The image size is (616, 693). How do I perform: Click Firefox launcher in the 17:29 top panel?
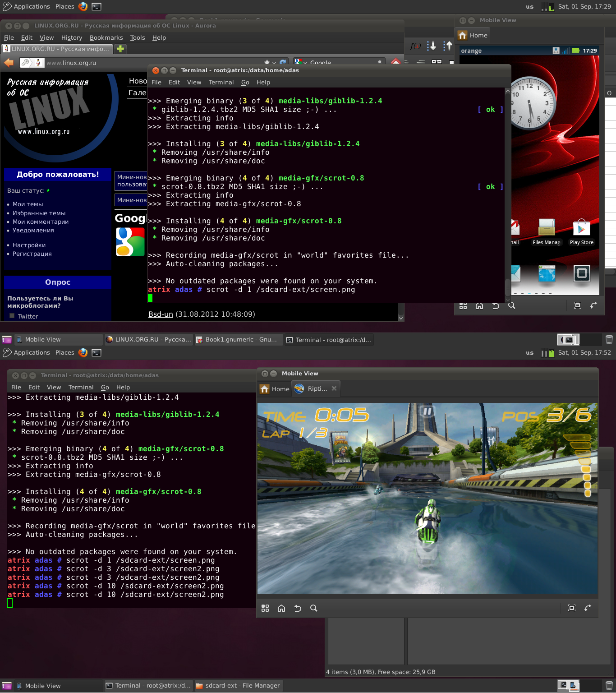(83, 6)
